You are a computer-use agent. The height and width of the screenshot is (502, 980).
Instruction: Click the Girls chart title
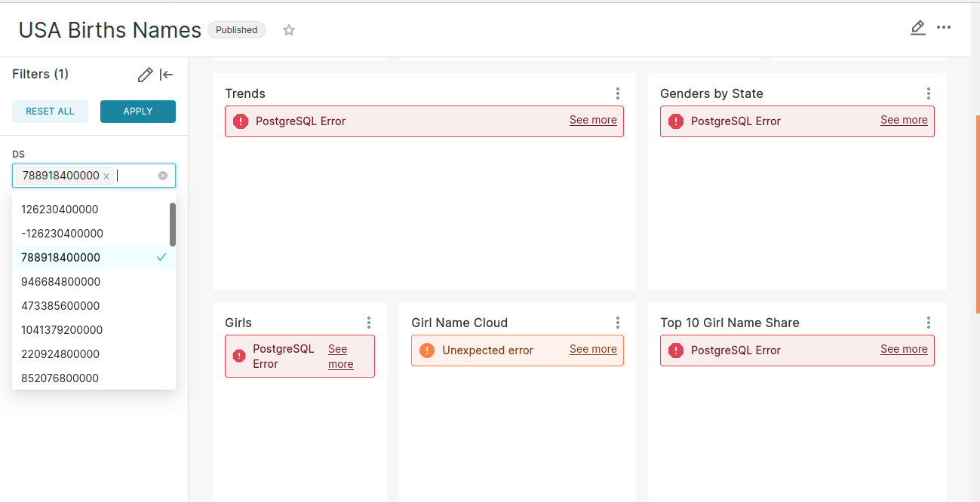238,323
